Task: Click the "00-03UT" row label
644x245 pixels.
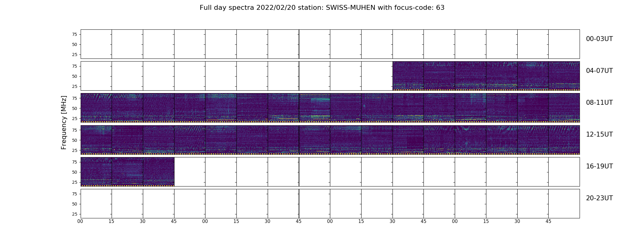Action: coord(599,39)
